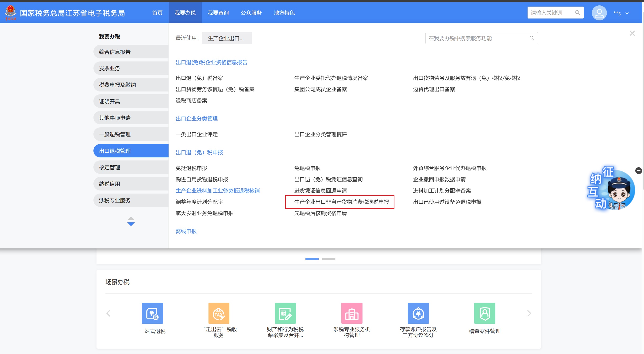Go to next scenario items with right chevron
The image size is (644, 354).
click(529, 313)
